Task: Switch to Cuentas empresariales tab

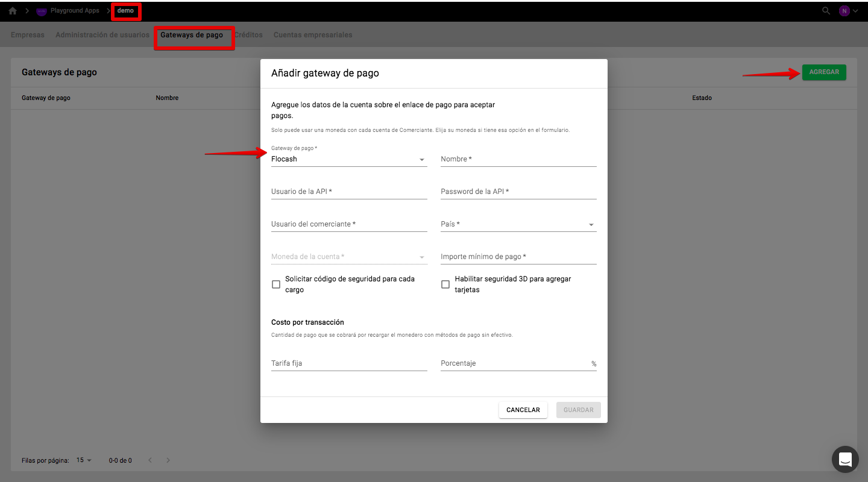Action: pyautogui.click(x=313, y=35)
